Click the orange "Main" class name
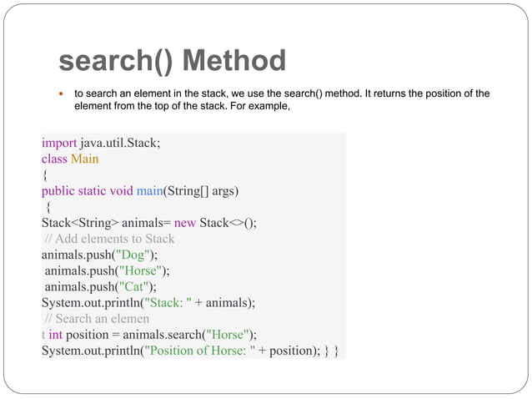Screen dimensions: 532x399 click(x=84, y=158)
